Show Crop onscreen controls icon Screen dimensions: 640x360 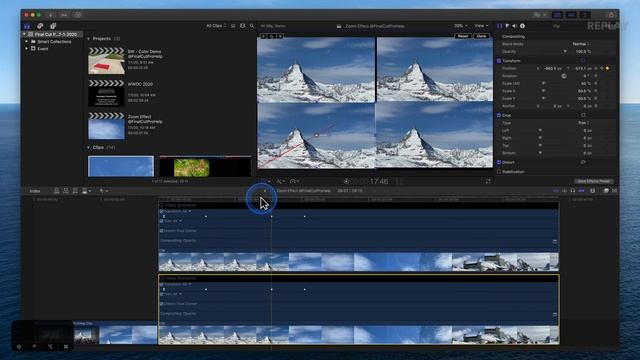point(583,115)
